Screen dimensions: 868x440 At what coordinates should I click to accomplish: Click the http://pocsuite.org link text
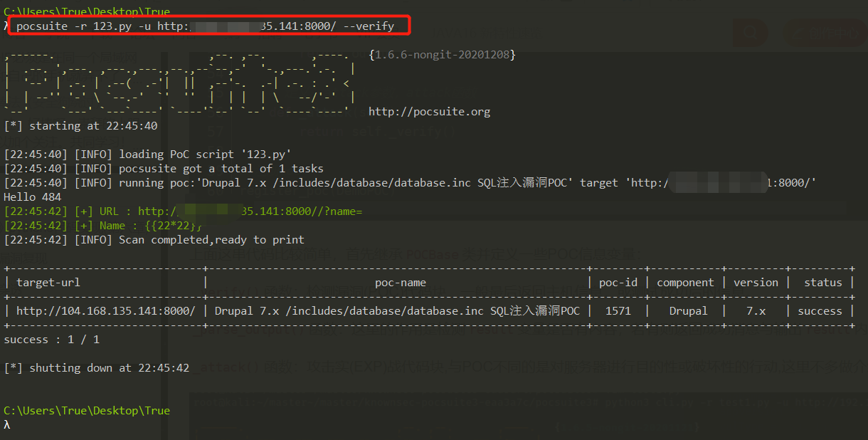429,112
